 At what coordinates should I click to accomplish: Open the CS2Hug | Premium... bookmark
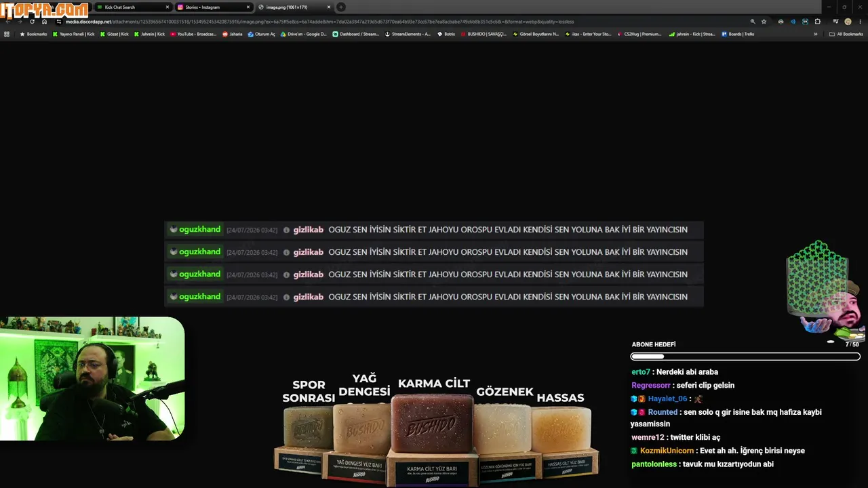click(639, 34)
